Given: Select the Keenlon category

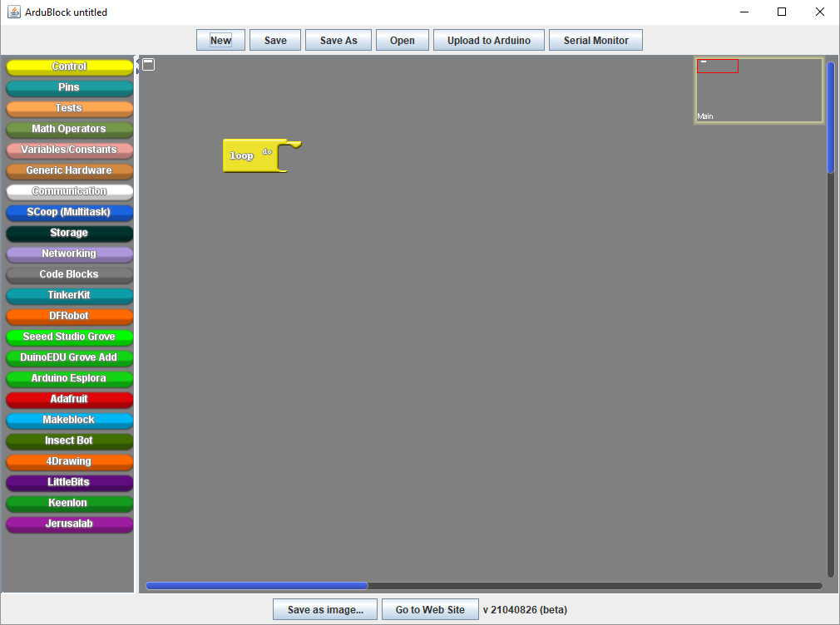Looking at the screenshot, I should pos(69,504).
